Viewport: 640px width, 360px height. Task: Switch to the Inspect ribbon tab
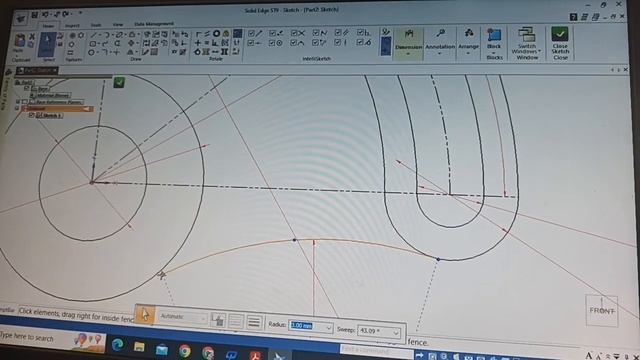tap(72, 26)
